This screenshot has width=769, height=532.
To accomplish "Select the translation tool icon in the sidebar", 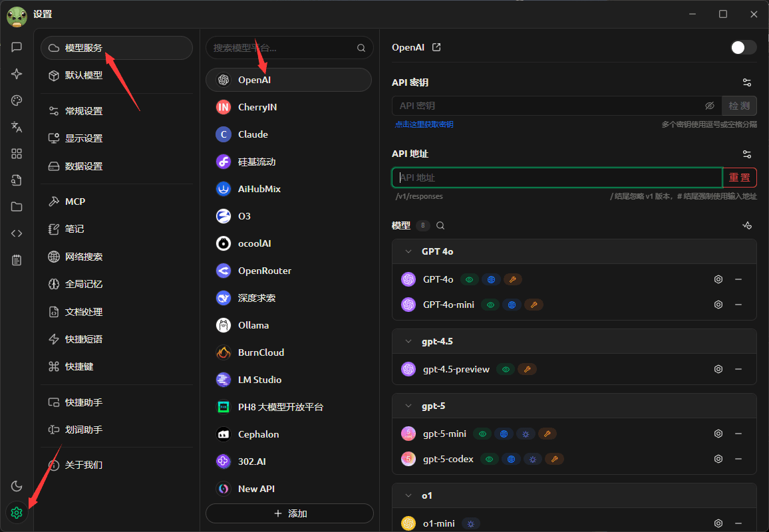I will pyautogui.click(x=17, y=127).
